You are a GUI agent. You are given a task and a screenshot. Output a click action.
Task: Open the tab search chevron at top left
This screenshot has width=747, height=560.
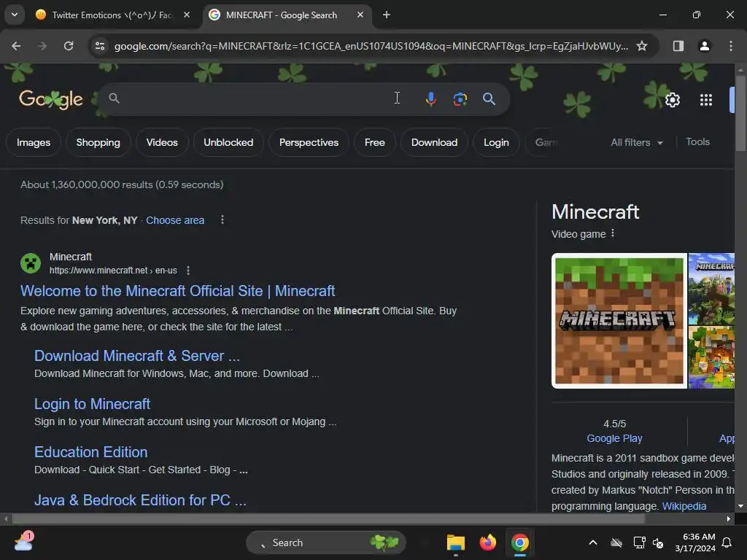click(15, 15)
